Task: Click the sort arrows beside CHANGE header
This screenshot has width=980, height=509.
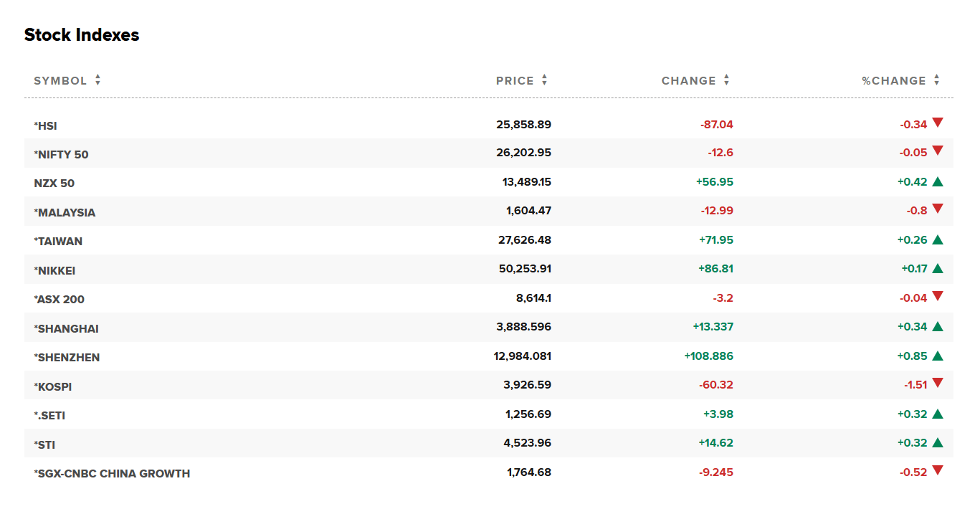Action: 726,80
